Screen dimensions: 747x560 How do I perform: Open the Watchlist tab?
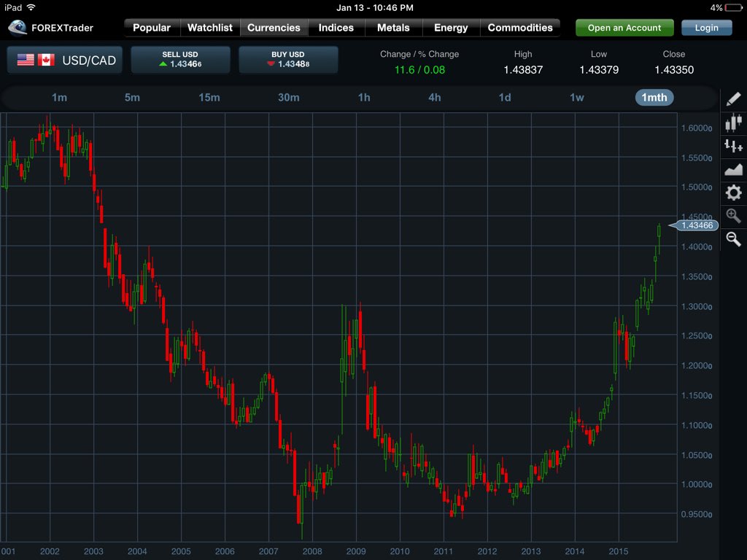coord(210,28)
